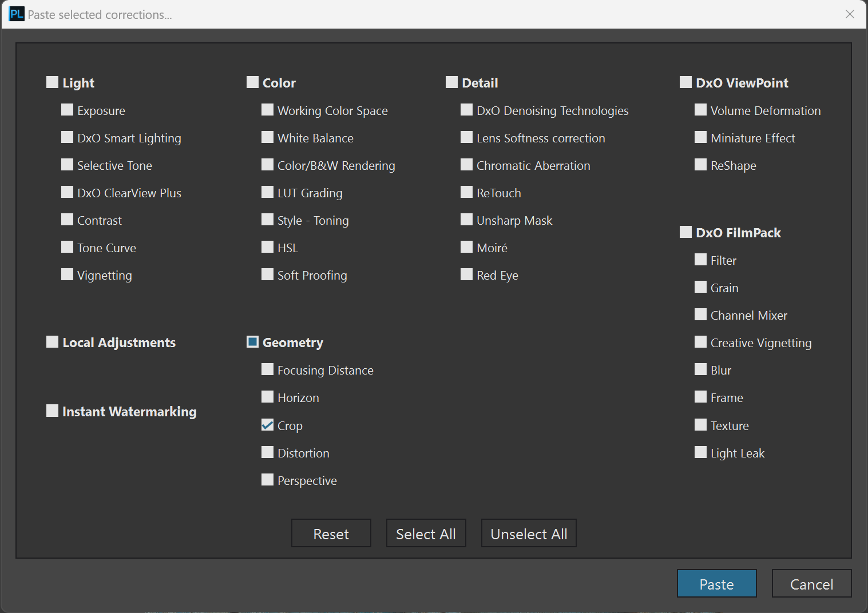Click the PhotoLab PL title bar icon

tap(16, 14)
